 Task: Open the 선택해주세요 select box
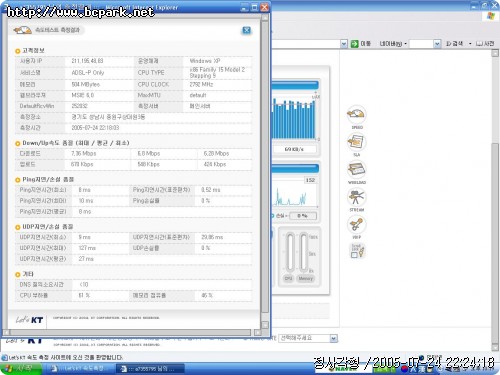click(x=308, y=338)
